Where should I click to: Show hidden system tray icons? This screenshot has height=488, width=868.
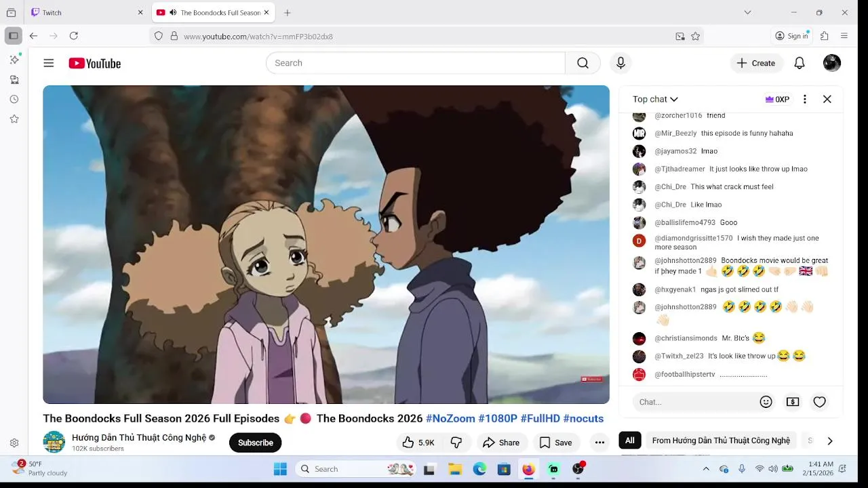coord(706,469)
